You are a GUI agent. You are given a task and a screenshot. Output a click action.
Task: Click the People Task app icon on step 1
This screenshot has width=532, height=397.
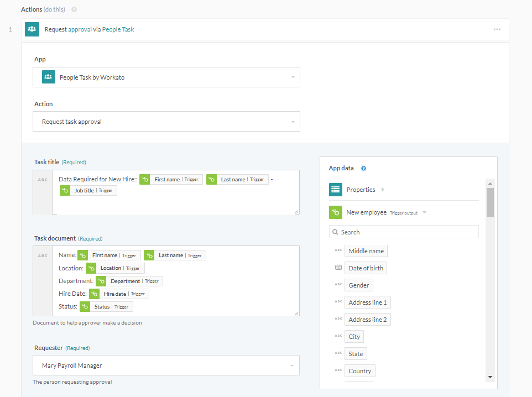[32, 29]
